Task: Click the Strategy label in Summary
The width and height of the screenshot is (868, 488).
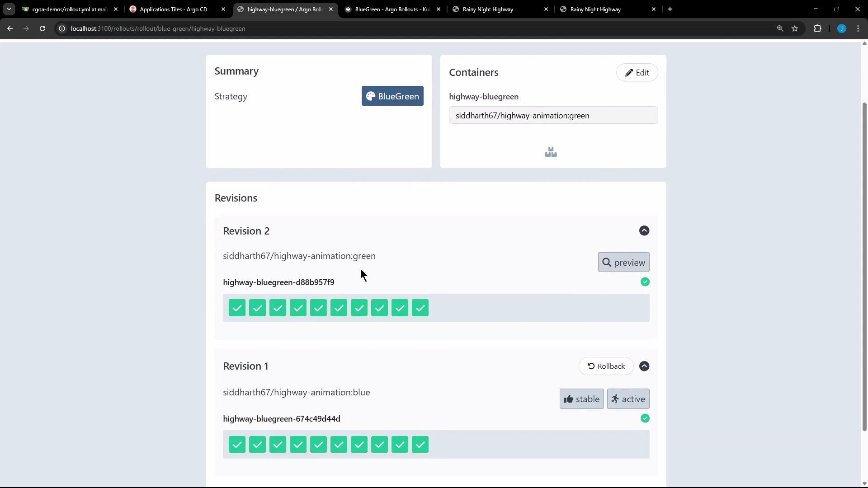Action: (x=231, y=96)
